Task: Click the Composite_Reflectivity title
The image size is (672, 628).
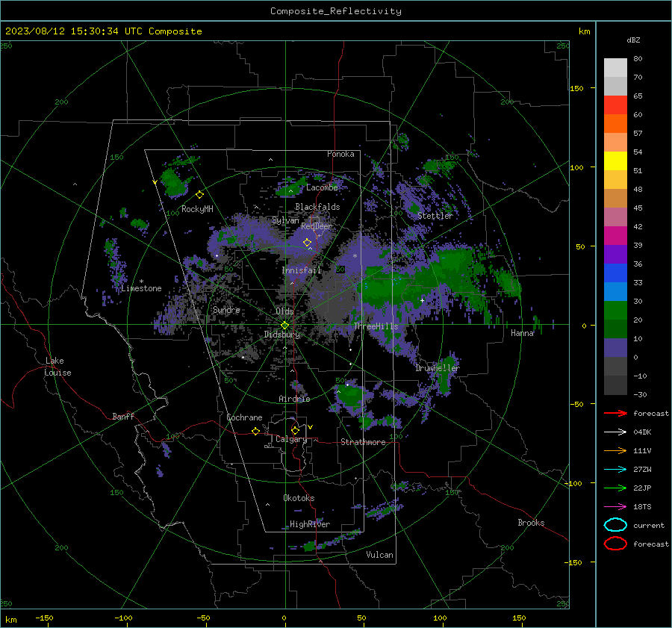Action: 335,11
